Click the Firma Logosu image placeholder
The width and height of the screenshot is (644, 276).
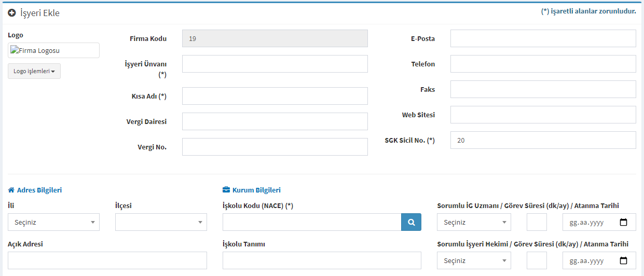point(53,50)
